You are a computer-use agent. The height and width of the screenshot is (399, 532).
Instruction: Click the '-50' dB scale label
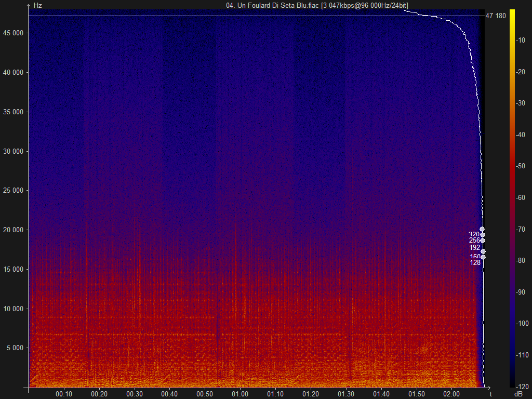(x=521, y=166)
